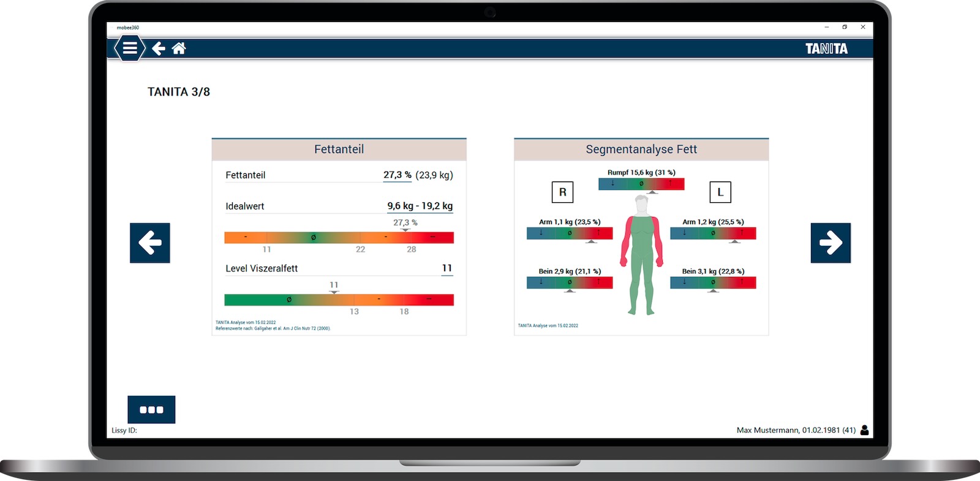Advance to next TANITA page arrow
This screenshot has width=980, height=481.
[831, 243]
